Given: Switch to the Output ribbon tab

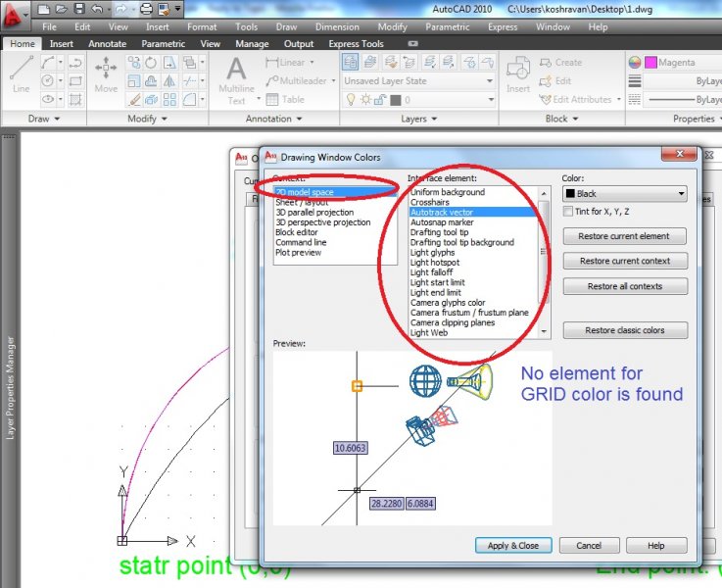Looking at the screenshot, I should click(x=299, y=44).
